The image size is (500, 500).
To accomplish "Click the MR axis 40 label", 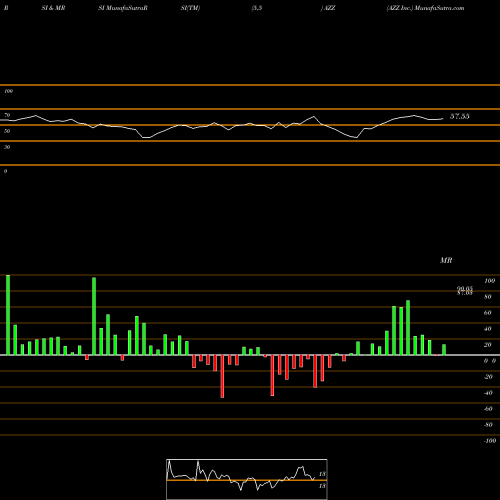I will (x=488, y=329).
